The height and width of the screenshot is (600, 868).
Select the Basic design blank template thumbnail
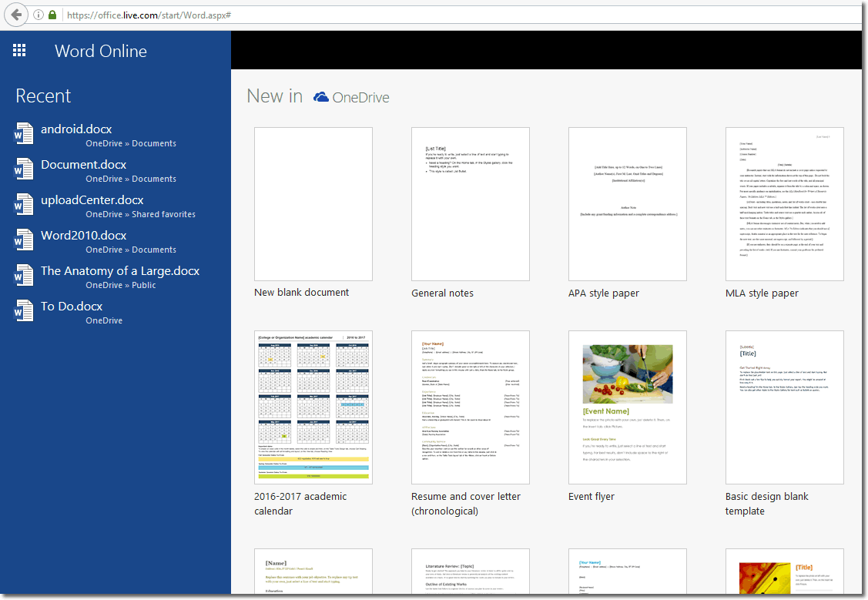[x=785, y=407]
